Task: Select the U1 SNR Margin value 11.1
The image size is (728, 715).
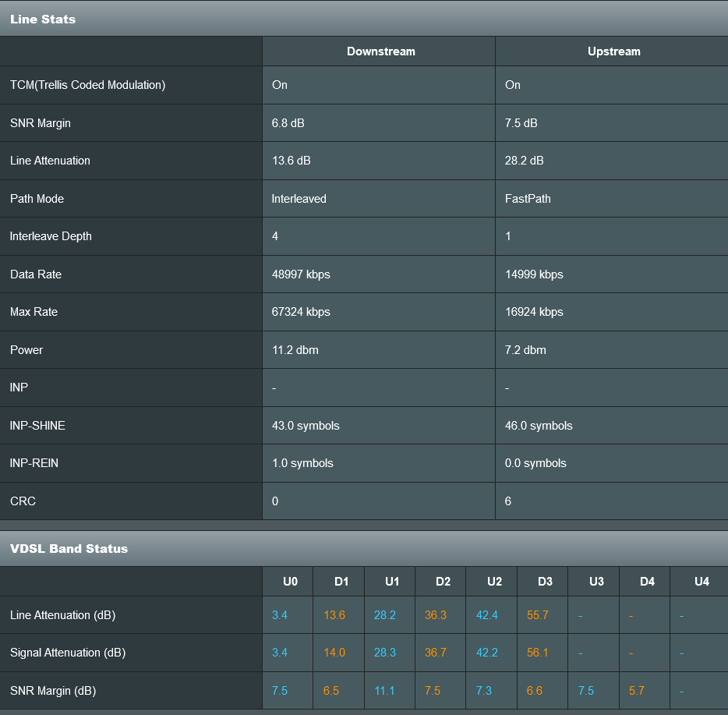Action: tap(384, 691)
